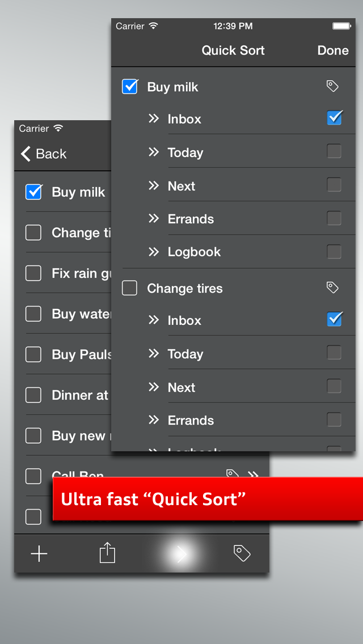The image size is (363, 644).
Task: Check the Dinner at task checkbox
Action: [33, 395]
